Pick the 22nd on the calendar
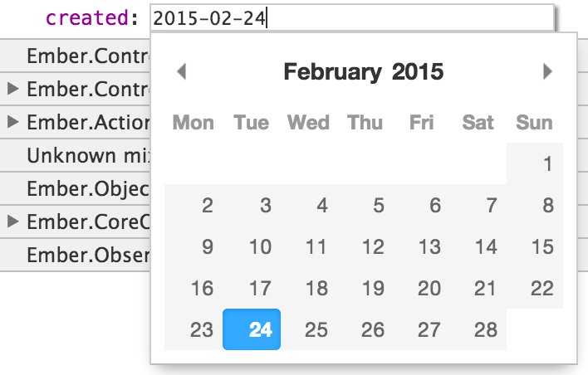588x375 pixels. pyautogui.click(x=541, y=288)
